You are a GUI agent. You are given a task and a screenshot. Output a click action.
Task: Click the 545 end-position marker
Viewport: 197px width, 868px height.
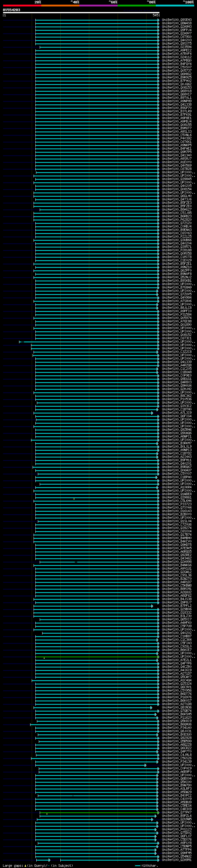155,15
